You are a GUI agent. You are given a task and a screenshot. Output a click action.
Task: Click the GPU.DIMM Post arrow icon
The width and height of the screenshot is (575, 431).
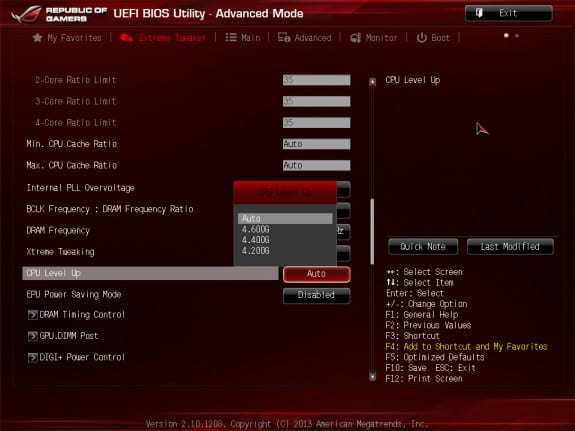[33, 336]
